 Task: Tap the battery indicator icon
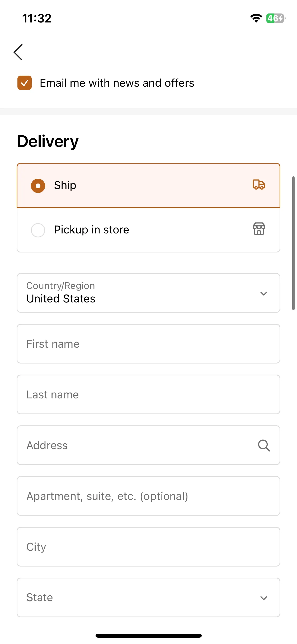pos(276,18)
